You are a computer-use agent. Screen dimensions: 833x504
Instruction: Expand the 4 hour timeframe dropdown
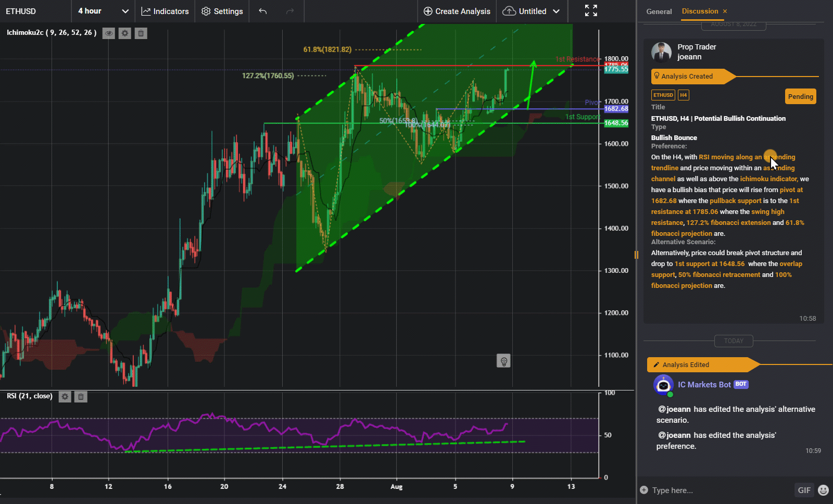(x=103, y=11)
